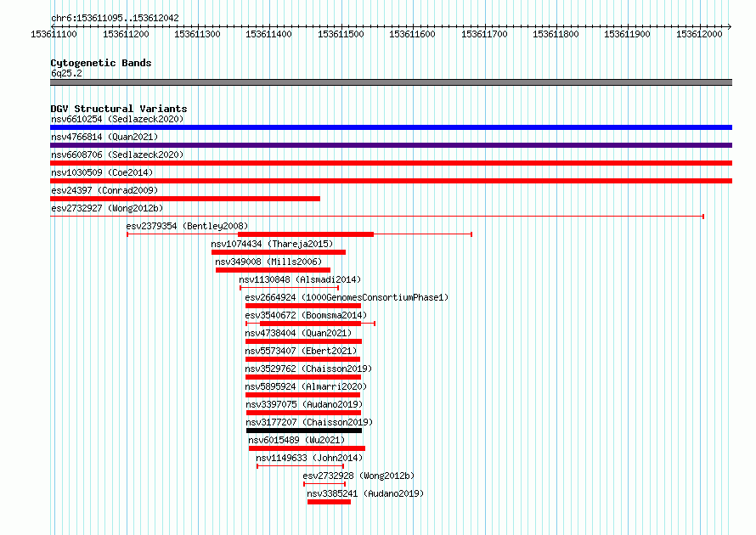This screenshot has height=535, width=756.
Task: Click ruler position 153611300
Action: (x=197, y=34)
